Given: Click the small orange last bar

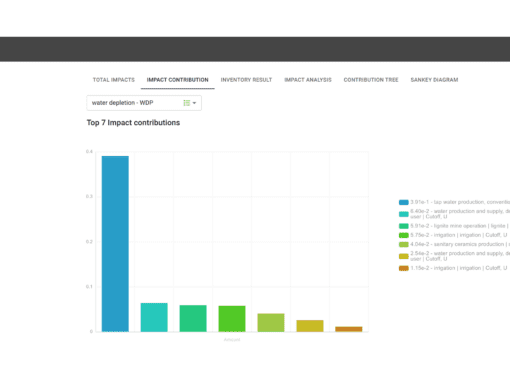Looking at the screenshot, I should (349, 329).
